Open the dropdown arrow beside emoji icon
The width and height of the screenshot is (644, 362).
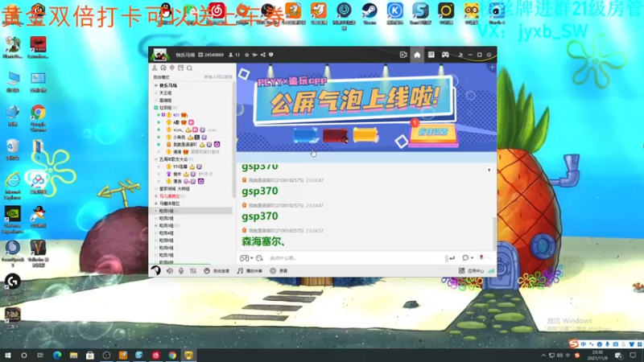[252, 258]
